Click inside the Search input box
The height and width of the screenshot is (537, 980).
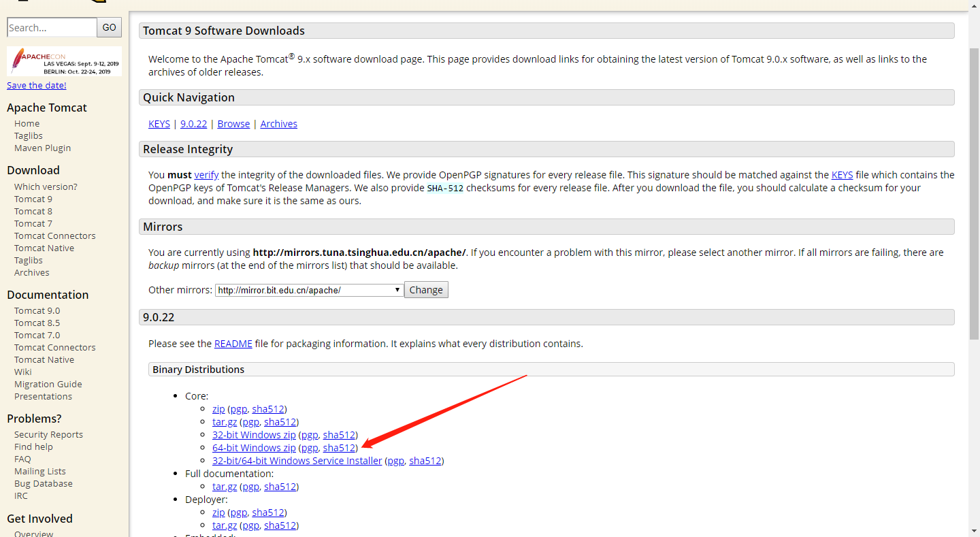tap(51, 27)
